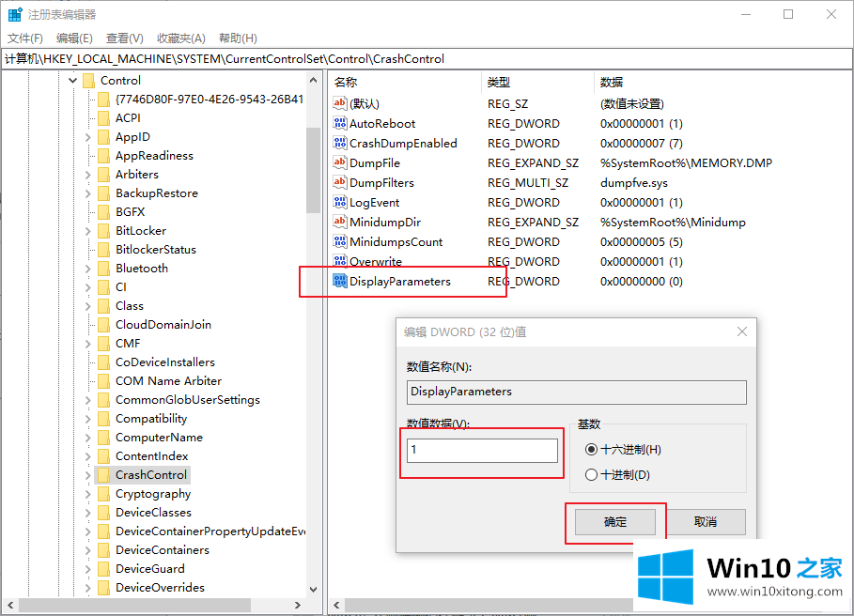Expand the Compatibility tree node
854x616 pixels.
point(87,419)
